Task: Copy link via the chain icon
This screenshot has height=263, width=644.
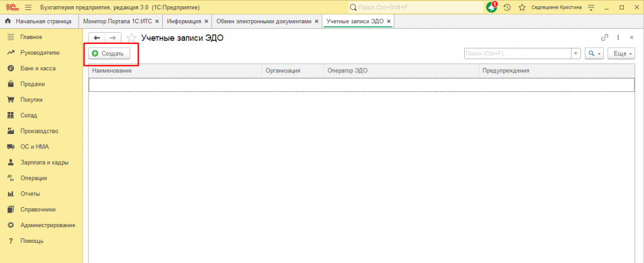Action: click(x=604, y=37)
